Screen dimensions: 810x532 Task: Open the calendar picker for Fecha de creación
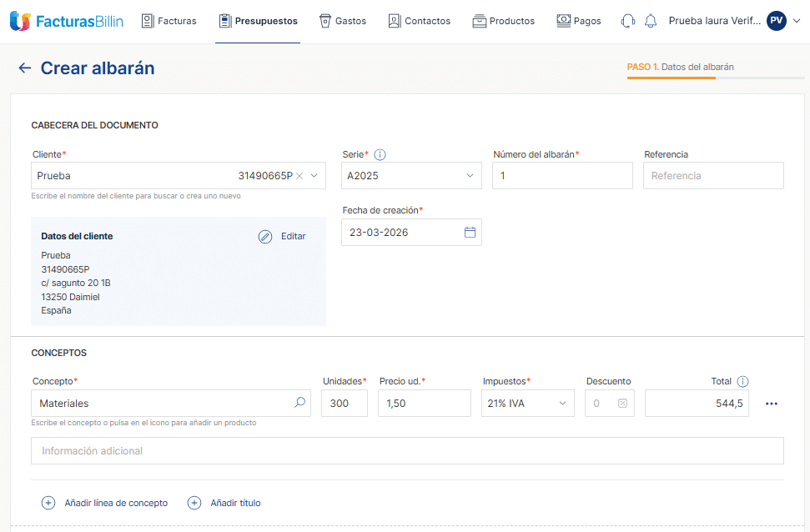pos(471,231)
